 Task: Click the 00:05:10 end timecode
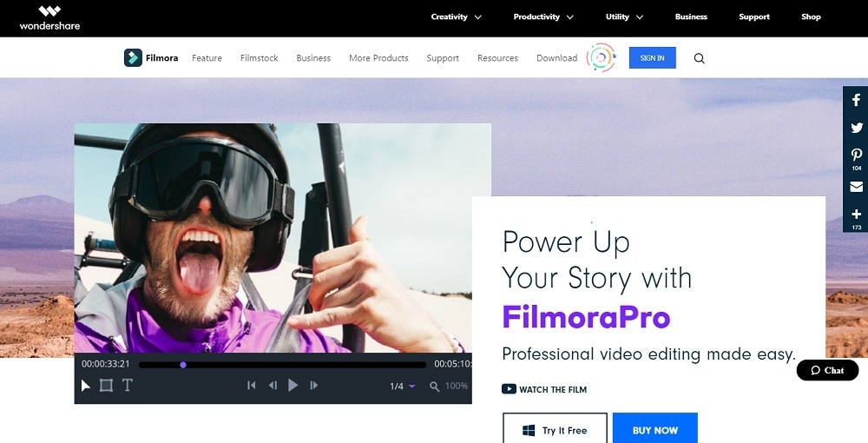(x=453, y=364)
